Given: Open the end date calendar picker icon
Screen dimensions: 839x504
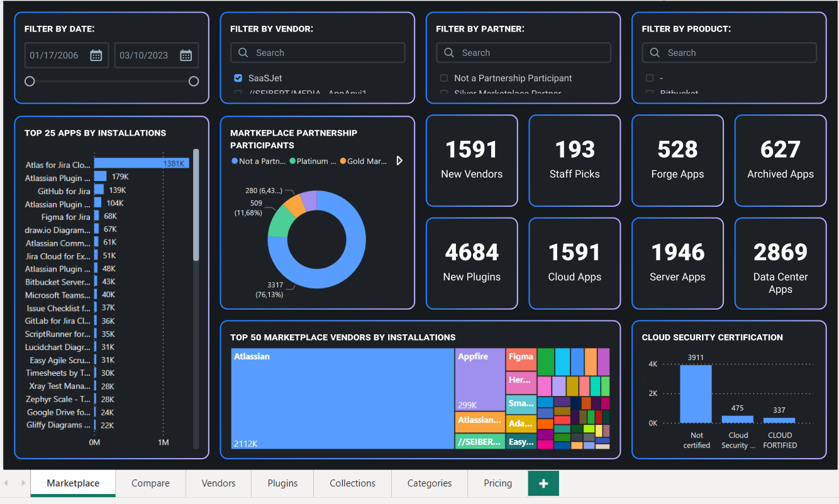Looking at the screenshot, I should point(186,55).
